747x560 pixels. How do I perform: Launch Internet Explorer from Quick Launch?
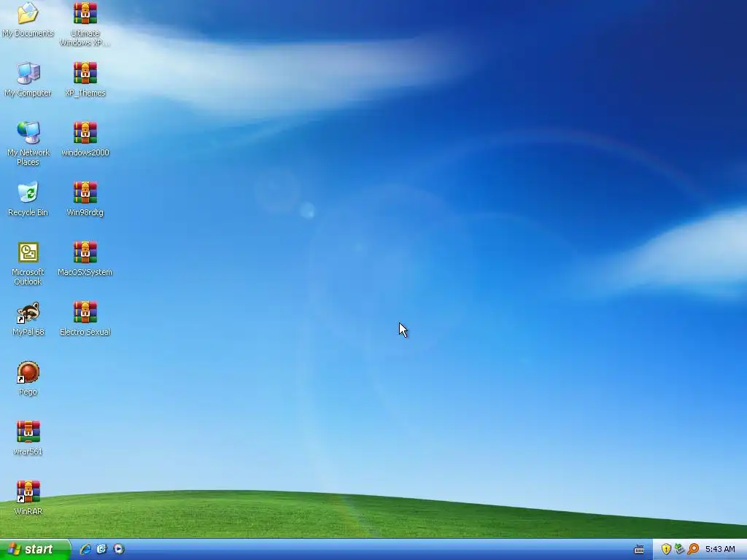point(86,549)
